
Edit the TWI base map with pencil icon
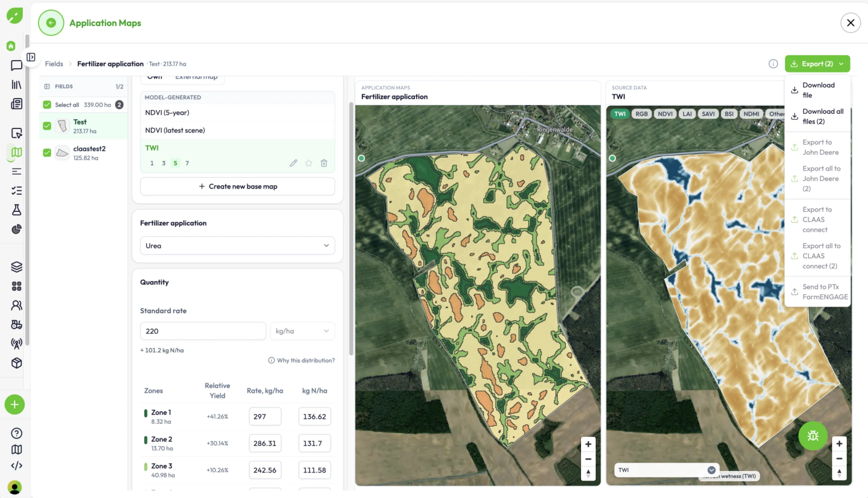point(293,163)
